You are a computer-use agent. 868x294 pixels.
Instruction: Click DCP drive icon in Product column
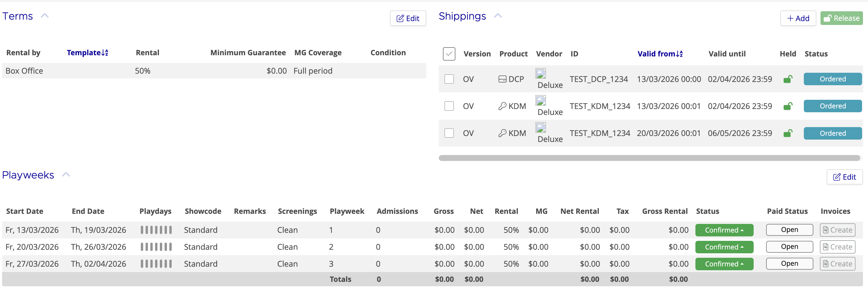tap(502, 79)
